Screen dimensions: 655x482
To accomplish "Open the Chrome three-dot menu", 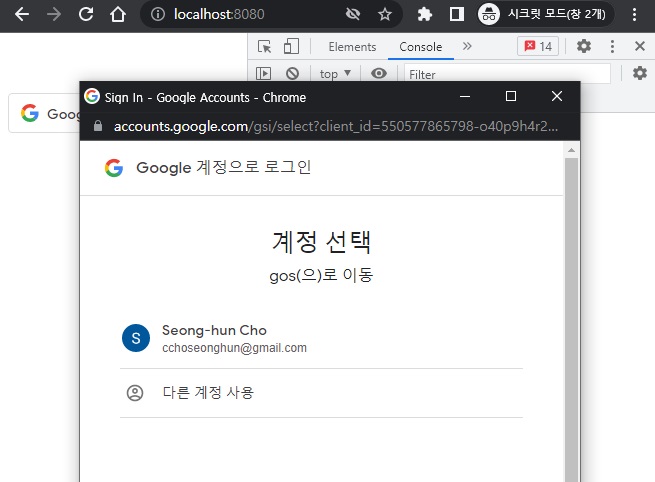I will 634,14.
